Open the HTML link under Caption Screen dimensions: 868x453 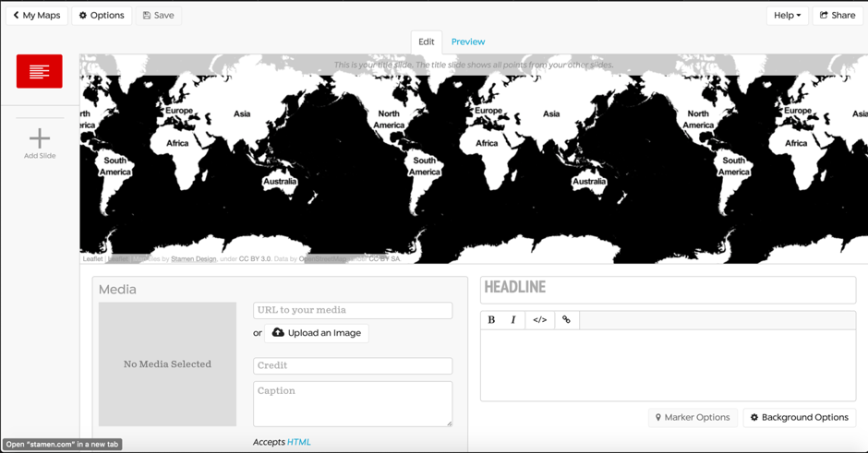[298, 443]
